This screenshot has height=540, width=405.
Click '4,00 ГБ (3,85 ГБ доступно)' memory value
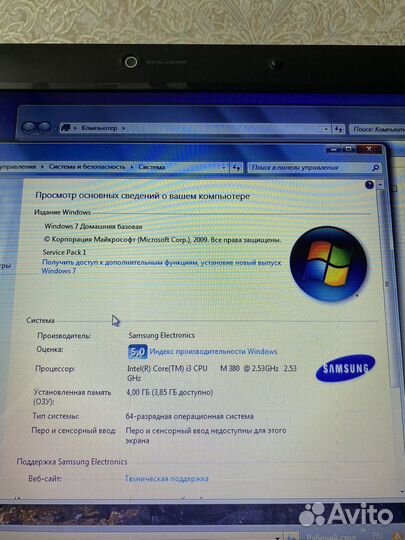[x=170, y=392]
